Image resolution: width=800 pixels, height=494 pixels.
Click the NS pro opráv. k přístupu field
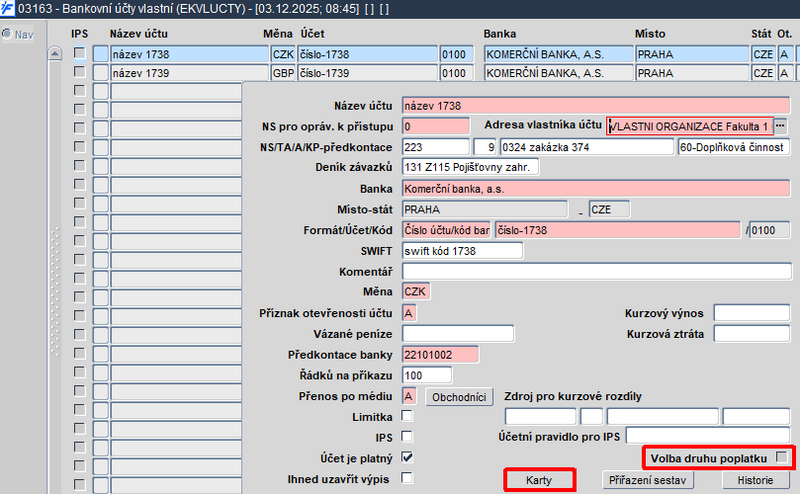tap(436, 126)
